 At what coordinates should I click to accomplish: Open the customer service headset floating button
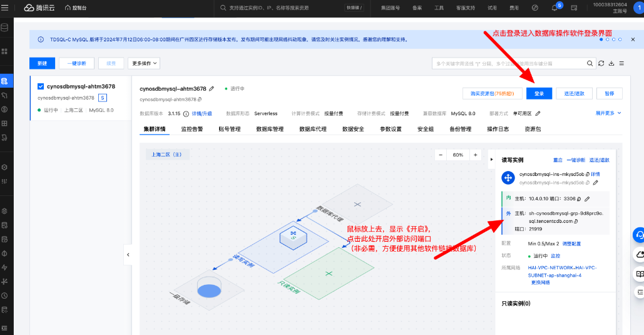(x=638, y=235)
